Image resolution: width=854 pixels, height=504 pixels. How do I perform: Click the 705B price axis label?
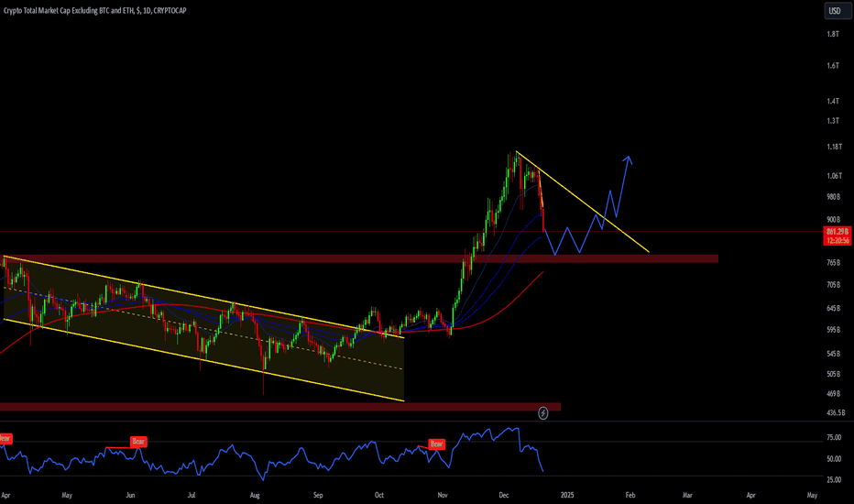[833, 284]
